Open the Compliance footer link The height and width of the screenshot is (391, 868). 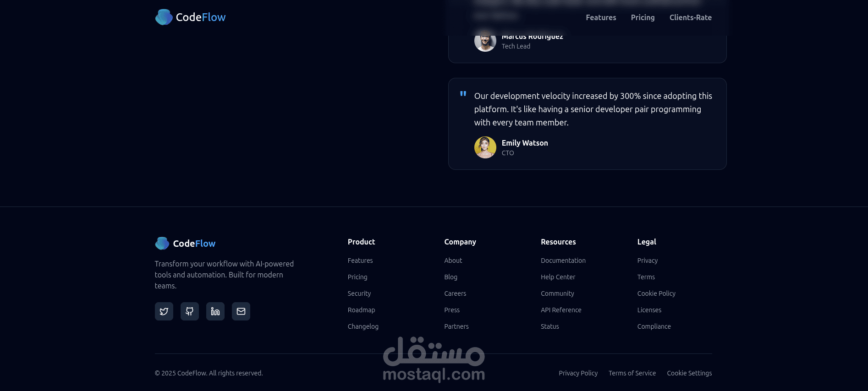coord(654,326)
